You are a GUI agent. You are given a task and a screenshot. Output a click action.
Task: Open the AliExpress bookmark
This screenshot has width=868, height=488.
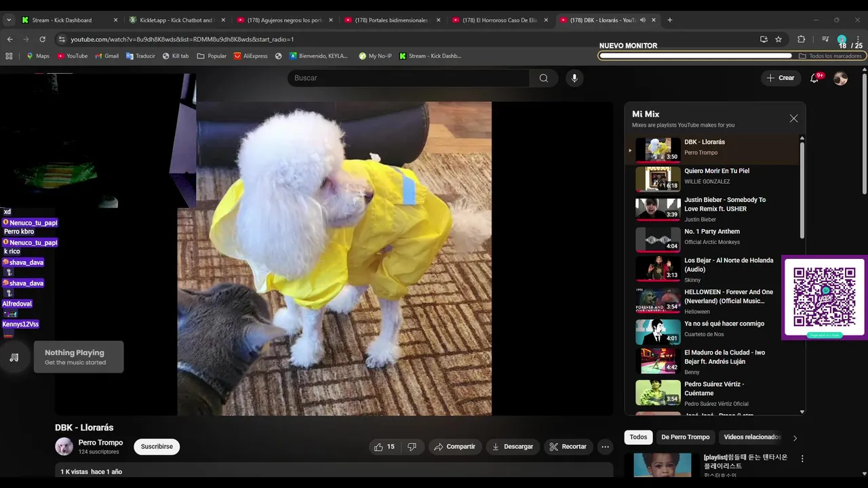click(x=251, y=56)
